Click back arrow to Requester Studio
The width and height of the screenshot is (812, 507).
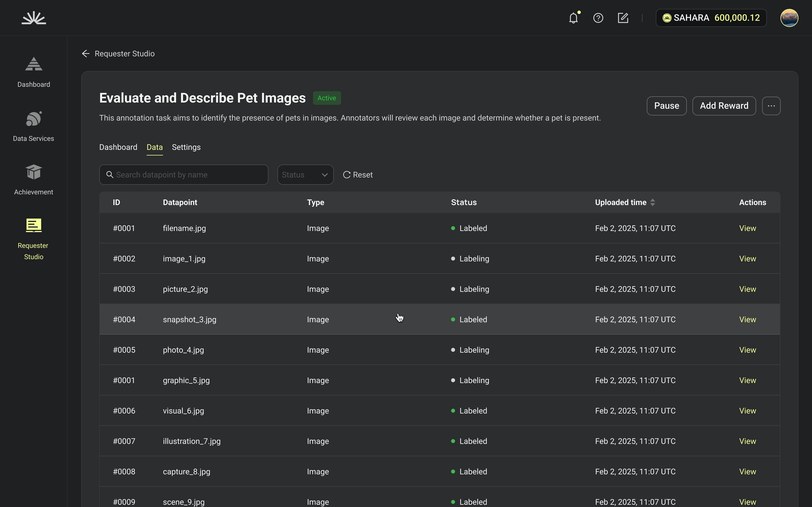[86, 54]
